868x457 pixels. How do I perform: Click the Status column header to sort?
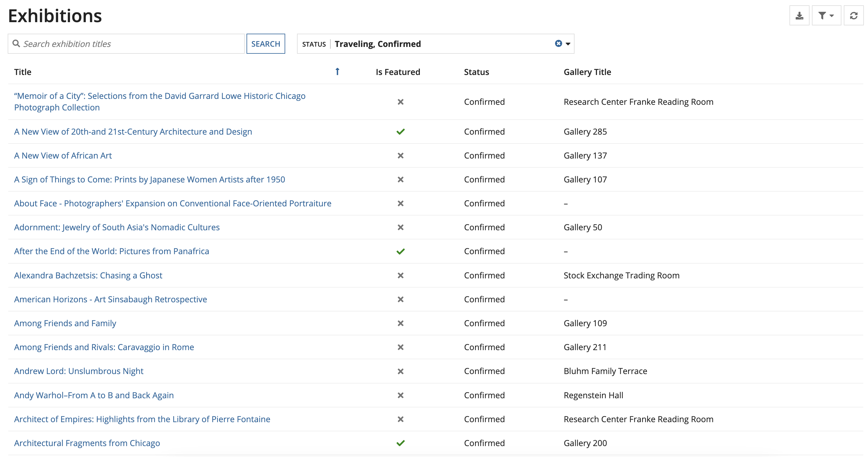tap(476, 71)
